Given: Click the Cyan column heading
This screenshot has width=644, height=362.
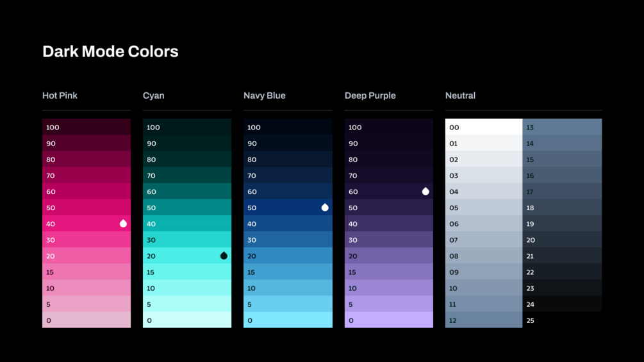Looking at the screenshot, I should click(x=153, y=95).
